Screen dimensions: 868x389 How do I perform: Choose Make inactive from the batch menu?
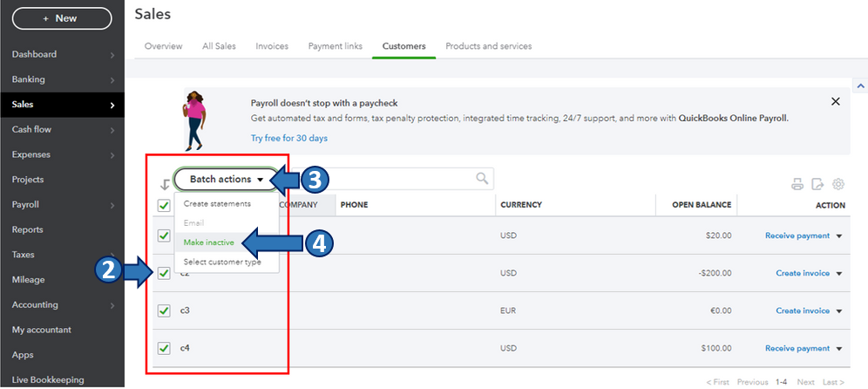pos(209,242)
